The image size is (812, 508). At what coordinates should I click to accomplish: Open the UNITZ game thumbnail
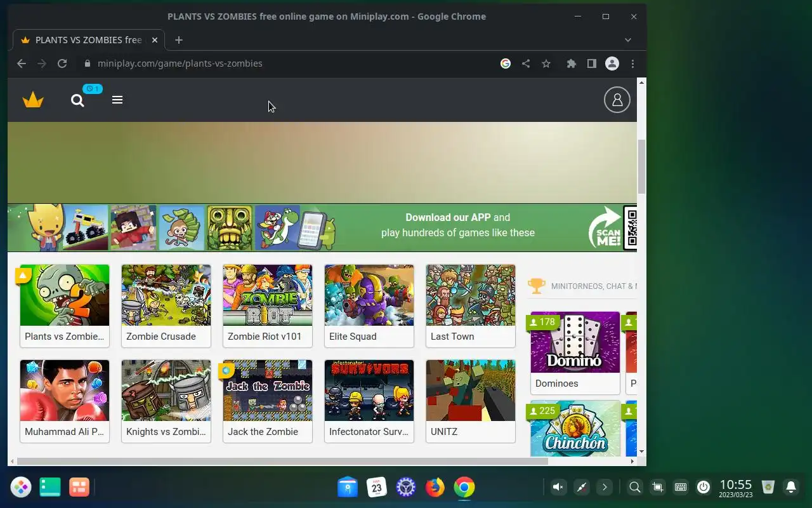[x=471, y=391]
